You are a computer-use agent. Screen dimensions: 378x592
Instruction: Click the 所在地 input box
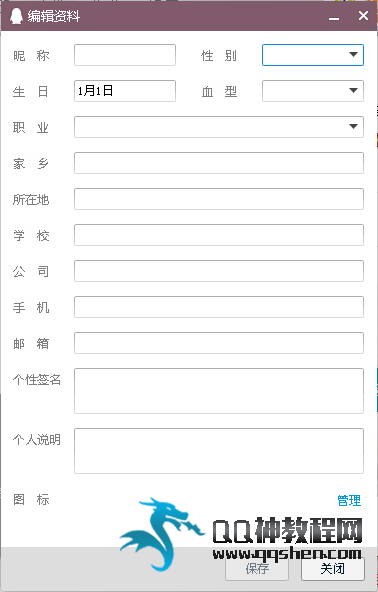coord(219,199)
